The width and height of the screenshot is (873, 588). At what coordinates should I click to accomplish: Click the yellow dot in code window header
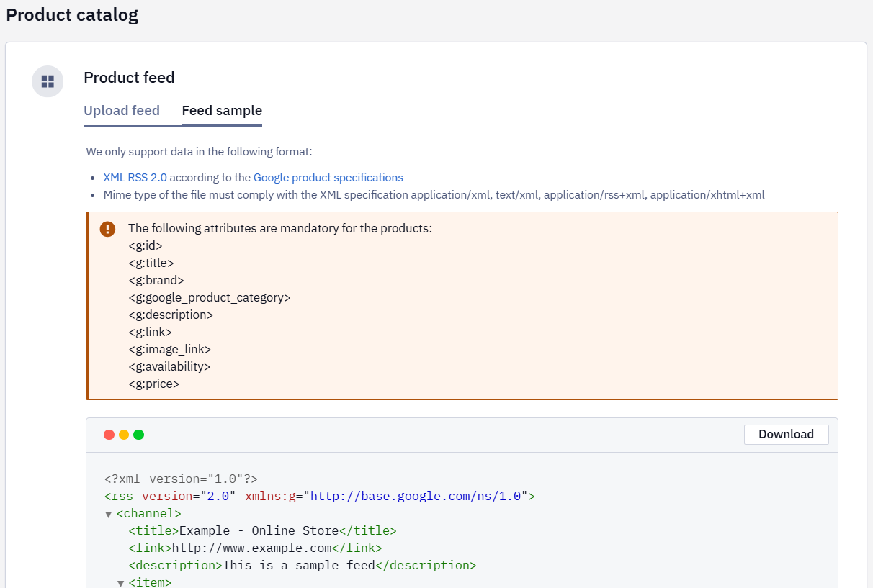124,435
